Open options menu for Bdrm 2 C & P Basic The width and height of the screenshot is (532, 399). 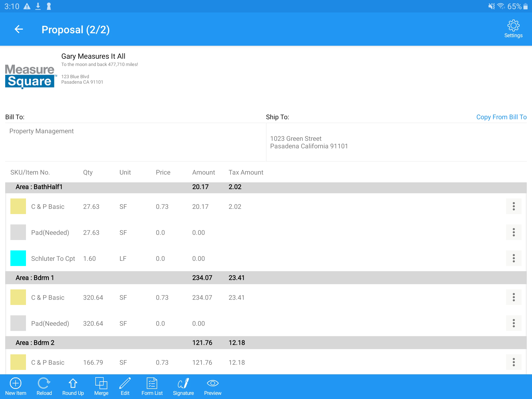coord(514,362)
